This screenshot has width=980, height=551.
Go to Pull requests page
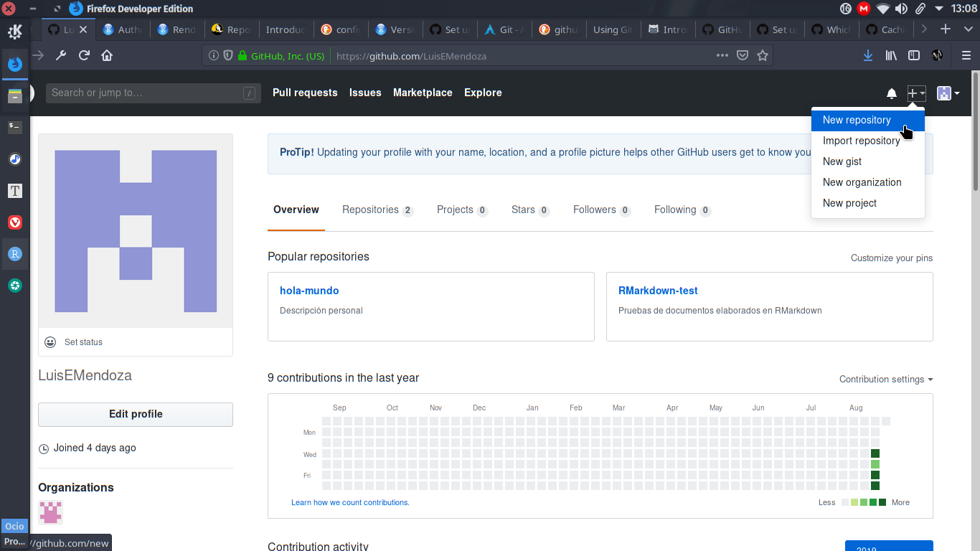[x=305, y=93]
